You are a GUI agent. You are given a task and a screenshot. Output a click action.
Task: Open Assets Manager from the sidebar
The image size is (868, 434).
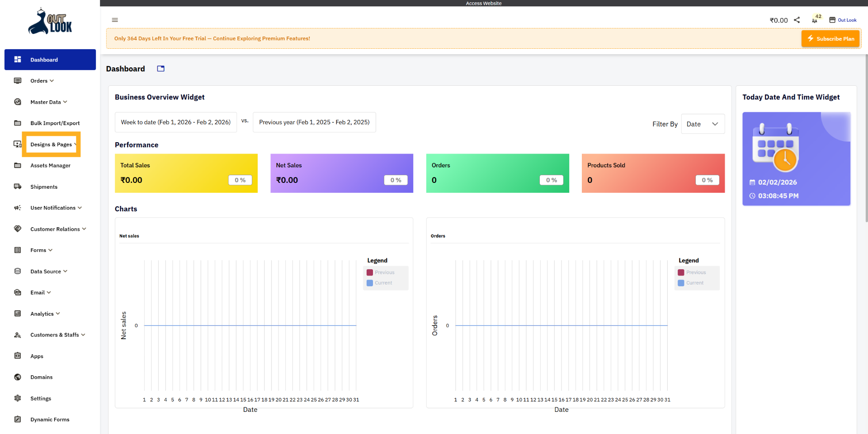pyautogui.click(x=50, y=166)
